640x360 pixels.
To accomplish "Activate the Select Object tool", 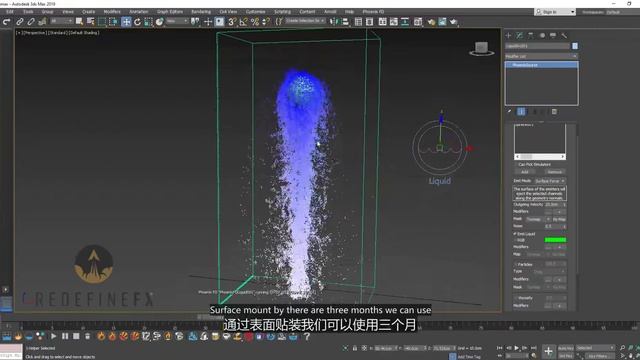I will coord(79,22).
